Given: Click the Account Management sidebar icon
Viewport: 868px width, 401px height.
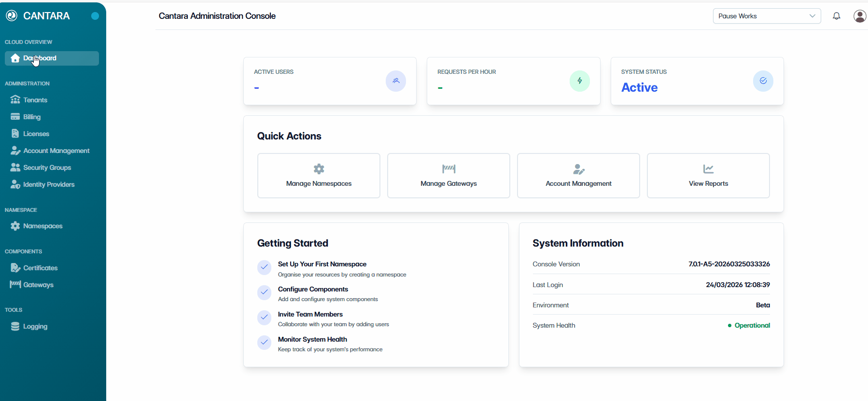Looking at the screenshot, I should click(15, 151).
